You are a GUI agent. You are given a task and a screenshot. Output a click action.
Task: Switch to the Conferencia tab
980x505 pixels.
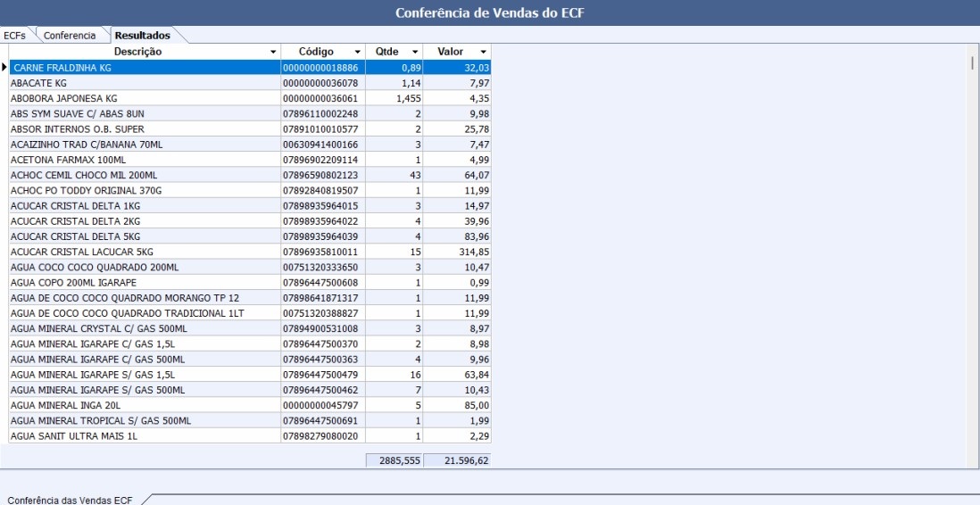click(x=70, y=36)
